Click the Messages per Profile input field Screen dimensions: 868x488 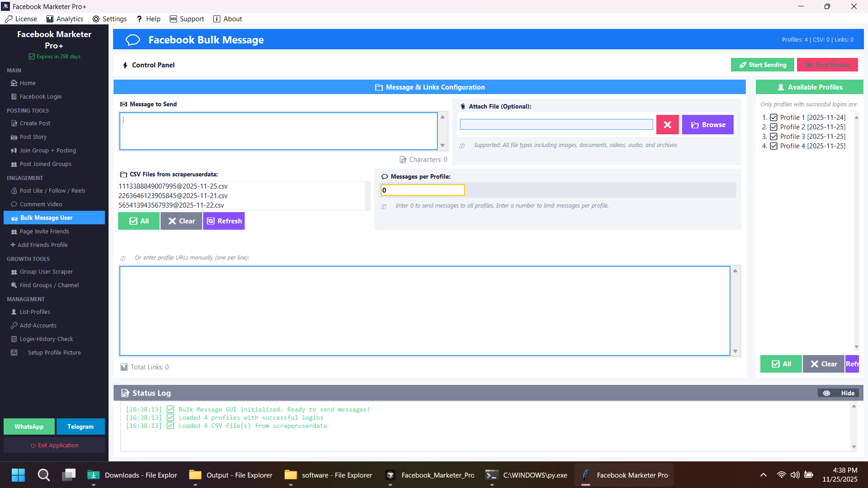(x=422, y=190)
